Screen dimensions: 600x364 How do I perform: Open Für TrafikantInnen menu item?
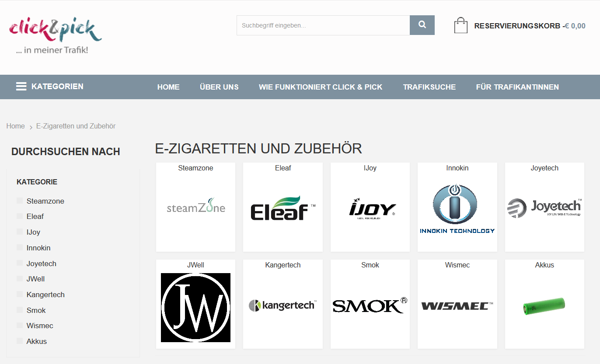pos(517,87)
